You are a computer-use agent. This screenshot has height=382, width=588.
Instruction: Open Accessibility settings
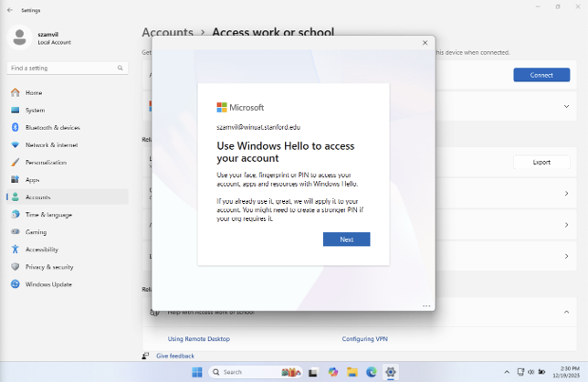click(x=42, y=249)
